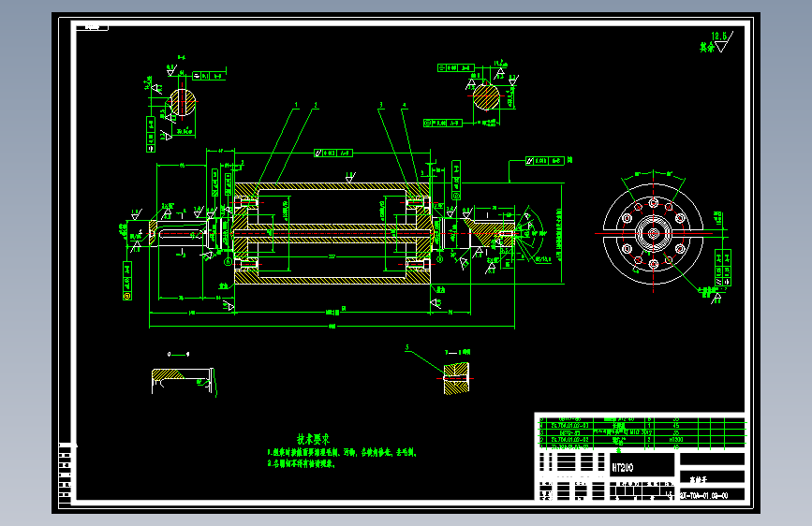Click second line of technical requirements notes
Screen dimensions: 812x526
tap(302, 463)
